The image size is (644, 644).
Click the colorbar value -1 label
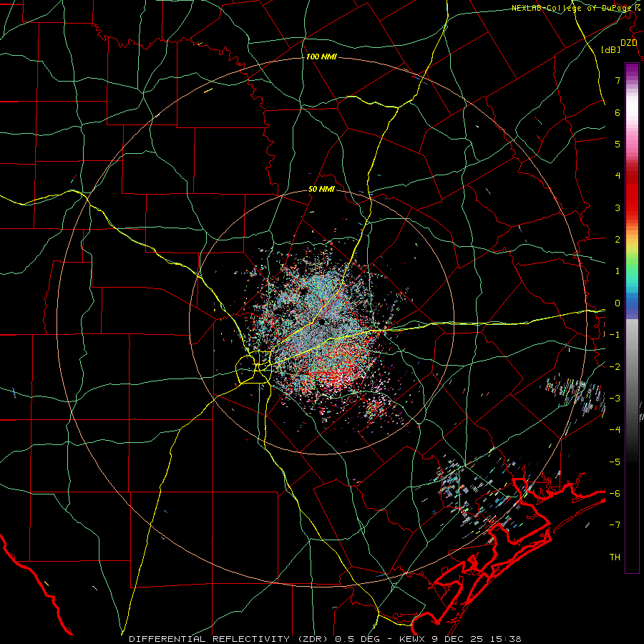[615, 335]
